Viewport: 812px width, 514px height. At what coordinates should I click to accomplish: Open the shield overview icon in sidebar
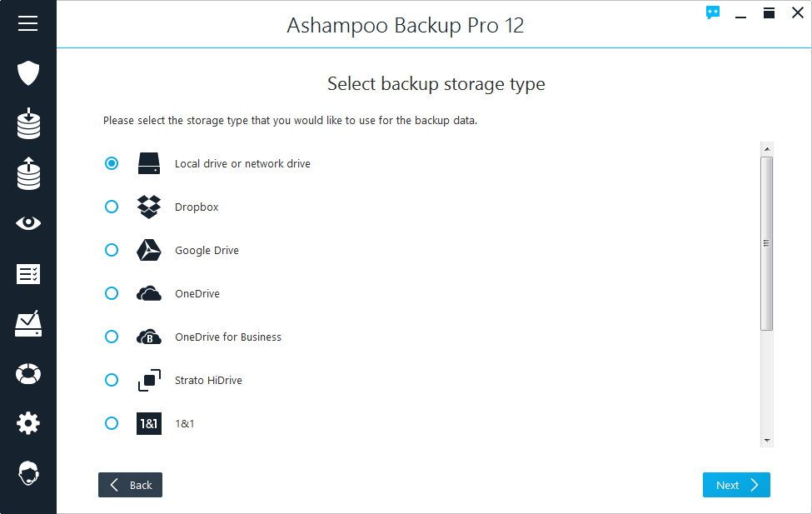28,72
